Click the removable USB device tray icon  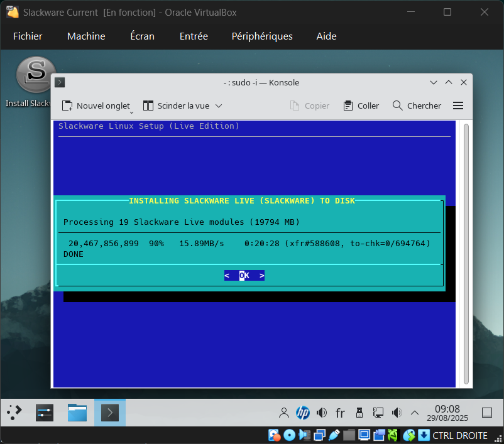(x=359, y=413)
